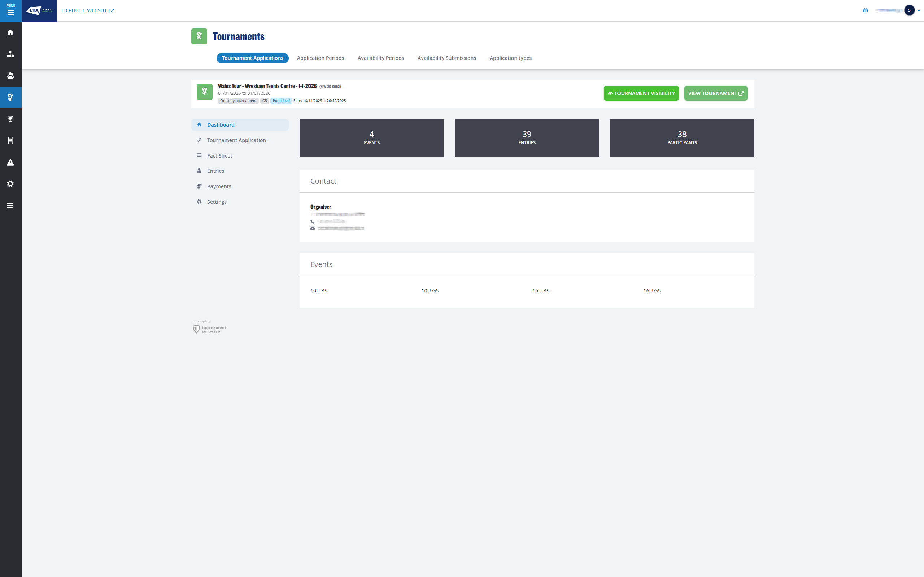Open Payments in side menu
This screenshot has width=924, height=577.
point(219,186)
